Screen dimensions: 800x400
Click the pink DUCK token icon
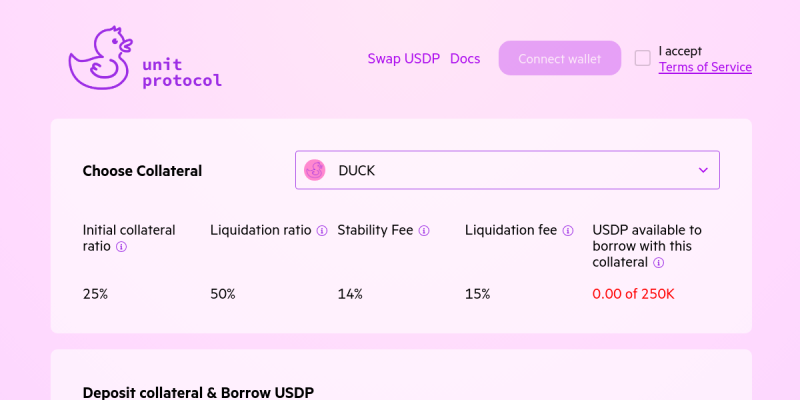coord(314,170)
